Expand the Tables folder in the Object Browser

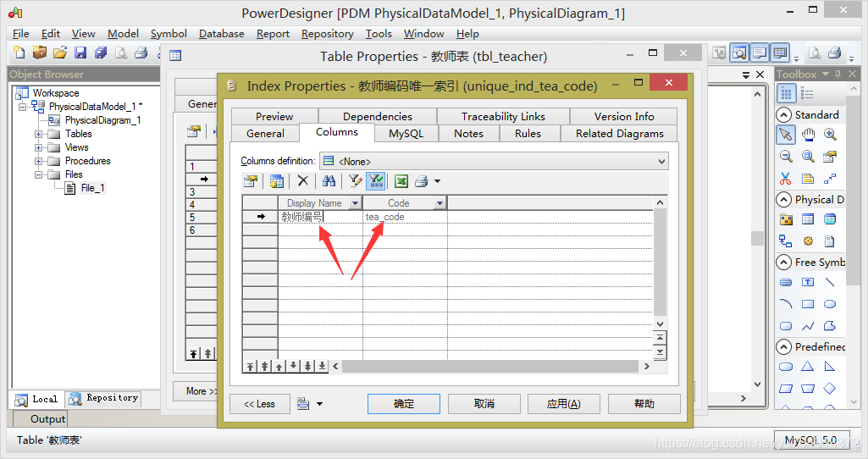pyautogui.click(x=38, y=134)
